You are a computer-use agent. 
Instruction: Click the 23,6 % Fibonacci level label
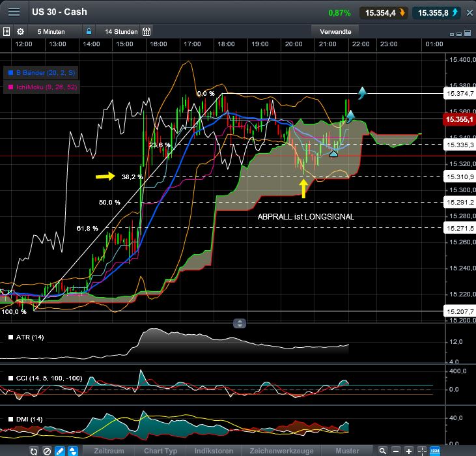(x=160, y=145)
